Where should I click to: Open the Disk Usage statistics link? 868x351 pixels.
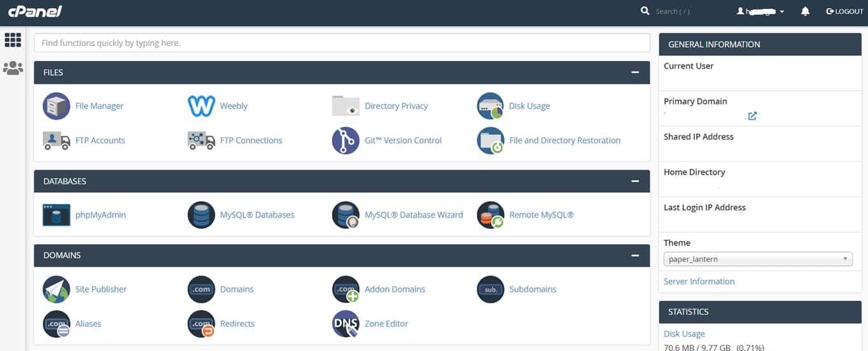click(x=684, y=334)
